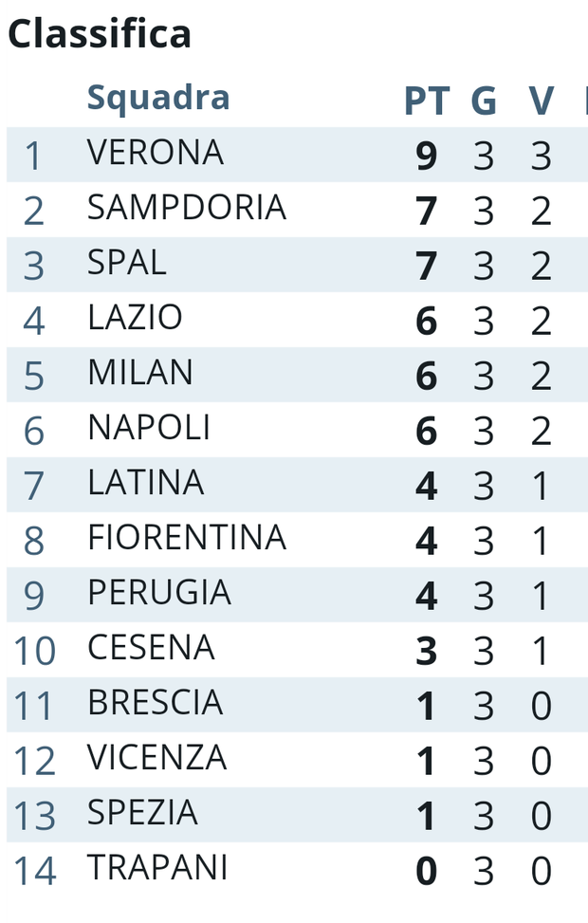The height and width of the screenshot is (923, 588).
Task: Click the G column header
Action: click(x=484, y=101)
